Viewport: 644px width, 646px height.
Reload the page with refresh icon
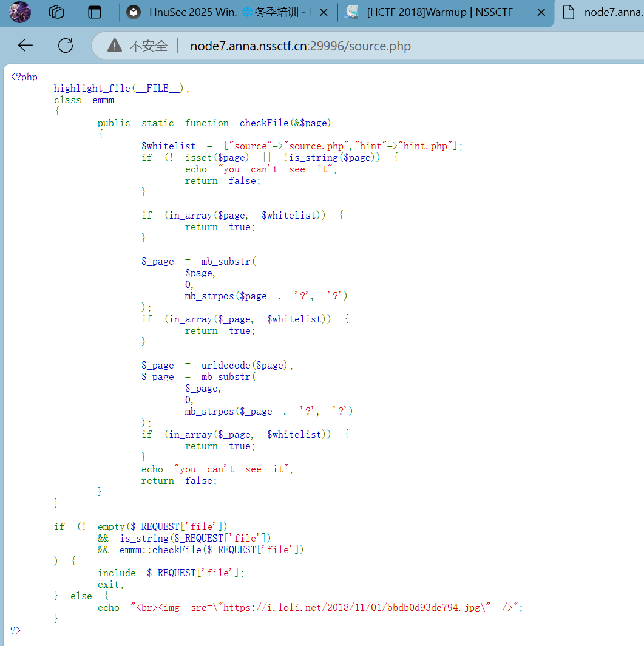(65, 46)
